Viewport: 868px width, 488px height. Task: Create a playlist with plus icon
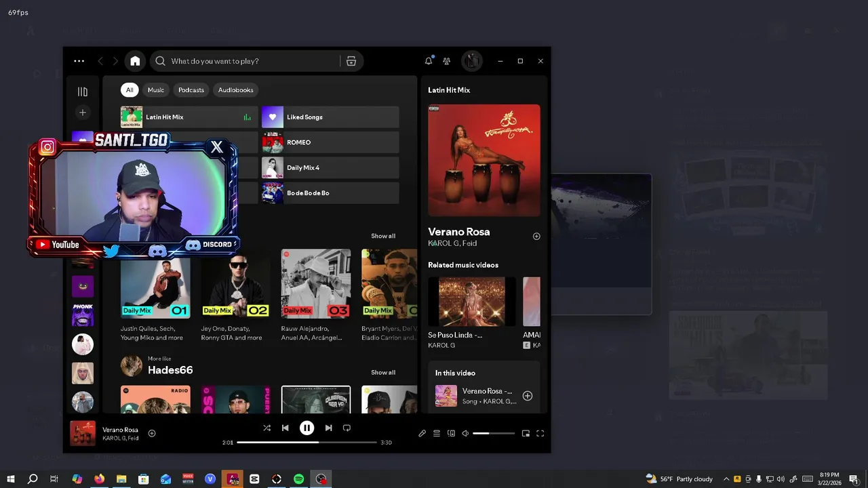pos(83,113)
